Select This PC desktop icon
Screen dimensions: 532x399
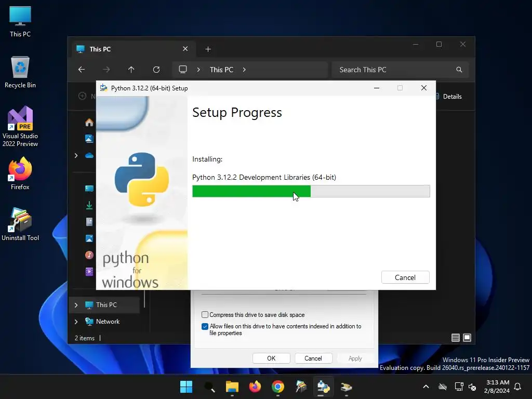20,22
